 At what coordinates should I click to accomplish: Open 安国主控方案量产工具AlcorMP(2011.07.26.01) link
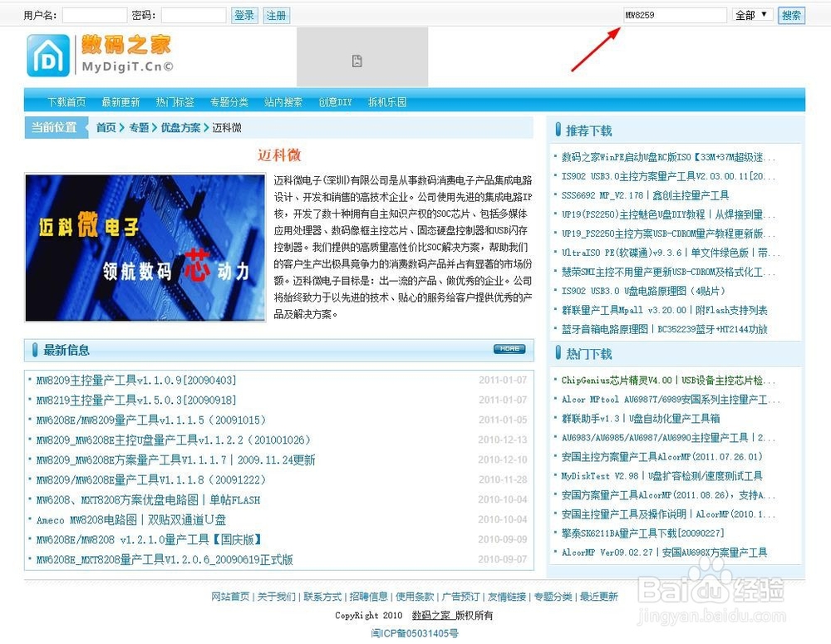[662, 456]
